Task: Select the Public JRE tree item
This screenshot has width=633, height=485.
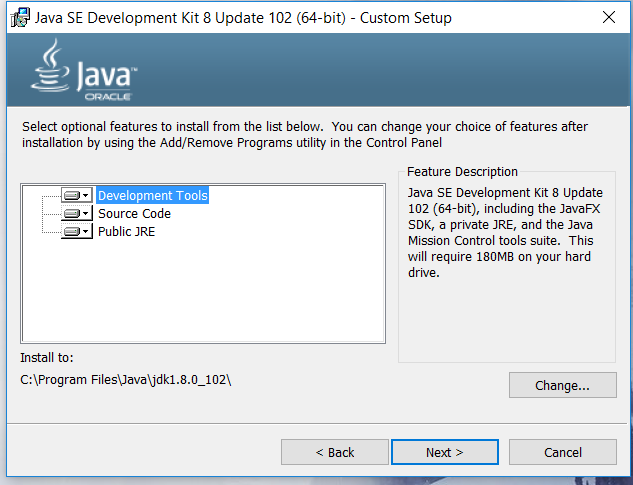Action: pos(126,231)
